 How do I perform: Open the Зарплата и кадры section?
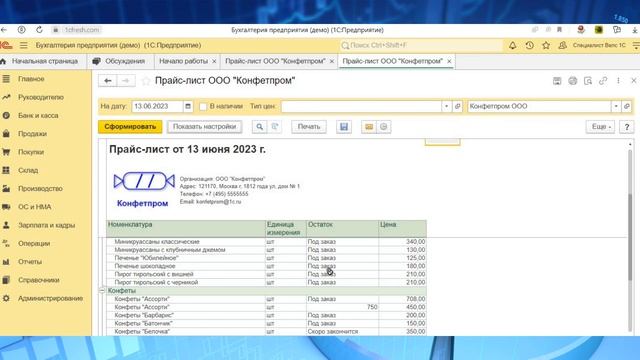click(x=46, y=225)
